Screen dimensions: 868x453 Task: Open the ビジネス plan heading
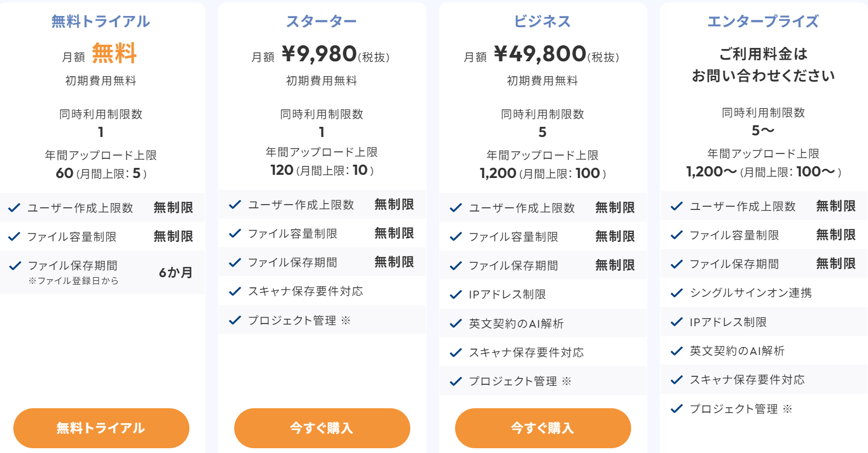pos(542,21)
